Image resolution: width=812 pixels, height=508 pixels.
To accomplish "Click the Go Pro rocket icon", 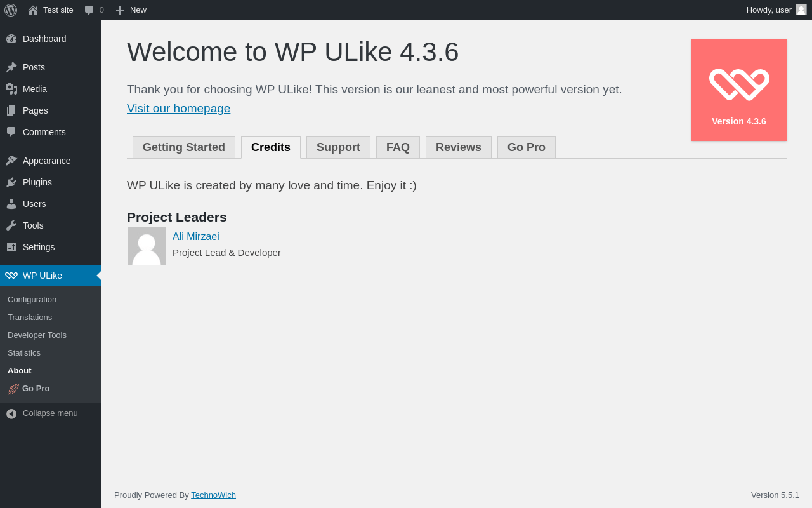I will point(13,389).
